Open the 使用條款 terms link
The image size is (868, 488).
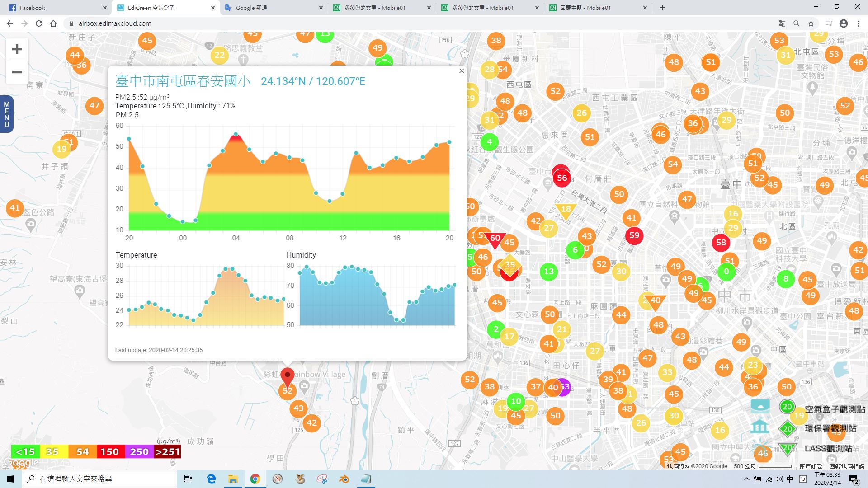(811, 466)
